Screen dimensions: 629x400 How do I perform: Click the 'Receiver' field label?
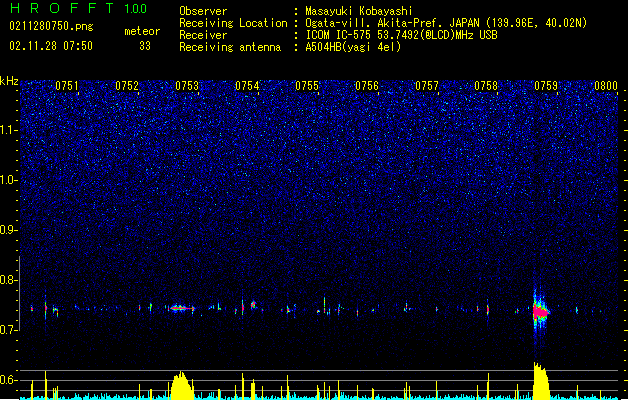(x=203, y=35)
